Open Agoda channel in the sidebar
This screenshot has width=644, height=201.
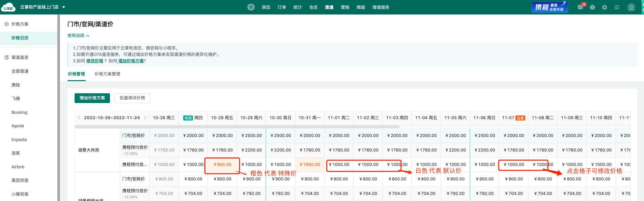click(18, 126)
